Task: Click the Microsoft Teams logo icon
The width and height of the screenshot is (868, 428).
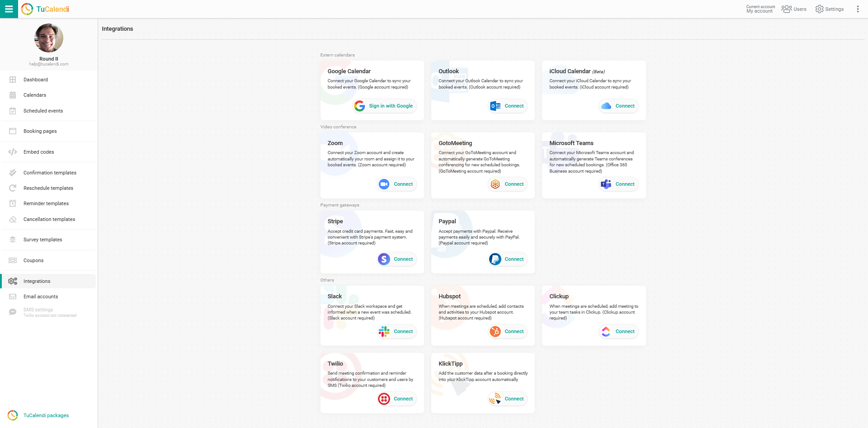Action: pos(606,184)
